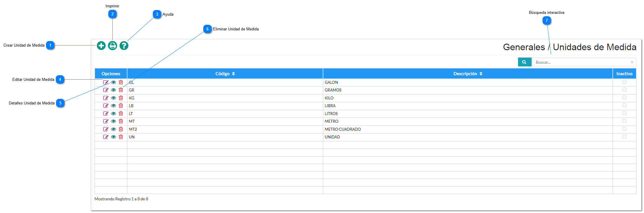Clear the search field with the x icon
Screen dimensions: 644x213
tap(632, 62)
